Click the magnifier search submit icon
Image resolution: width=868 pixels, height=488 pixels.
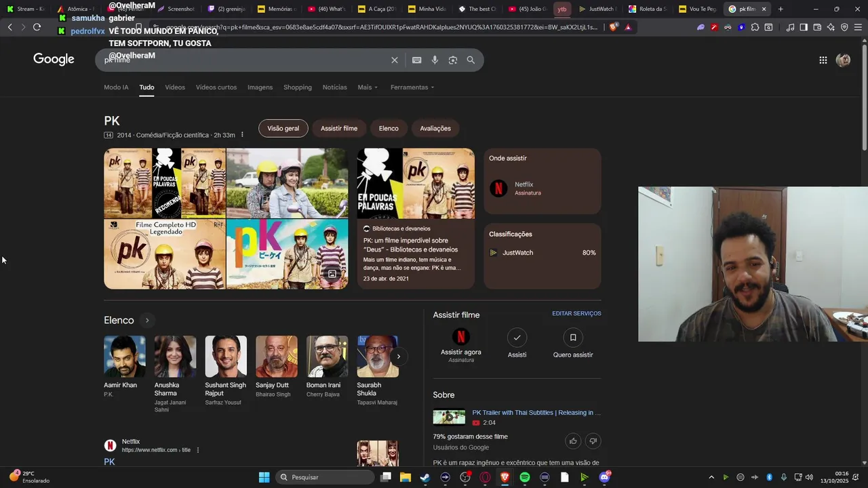tap(471, 60)
